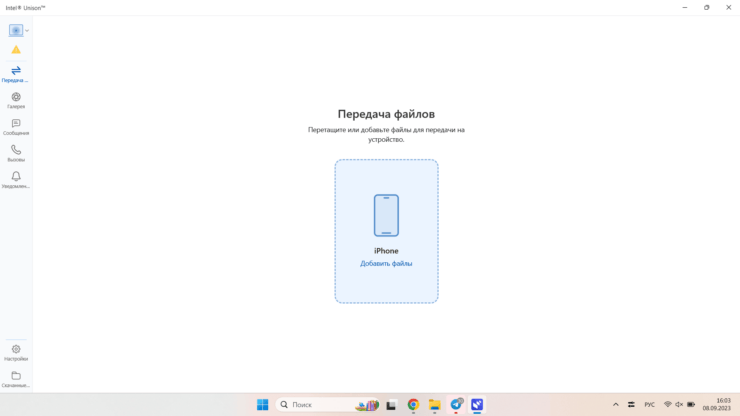Expand the system tray hidden icons chevron
The width and height of the screenshot is (740, 416).
(x=616, y=405)
